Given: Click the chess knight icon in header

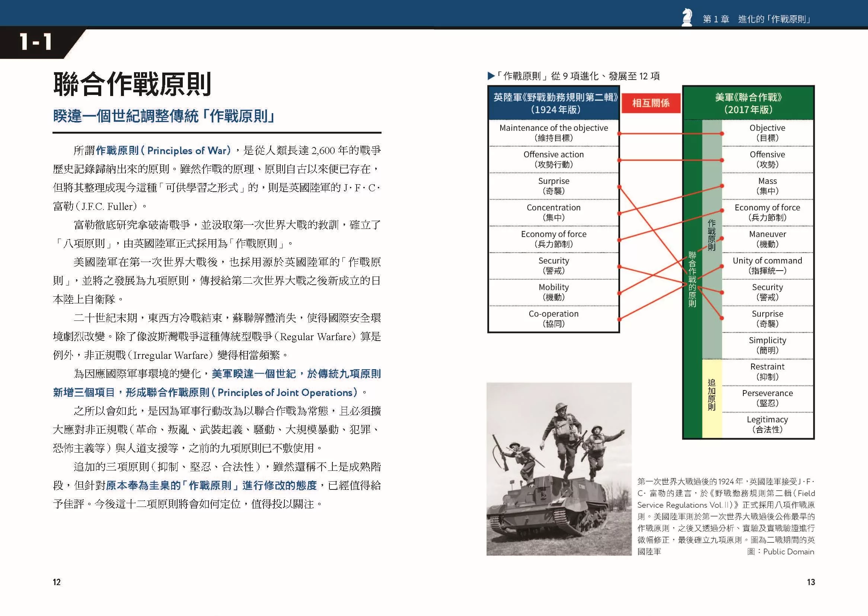Looking at the screenshot, I should coord(686,18).
